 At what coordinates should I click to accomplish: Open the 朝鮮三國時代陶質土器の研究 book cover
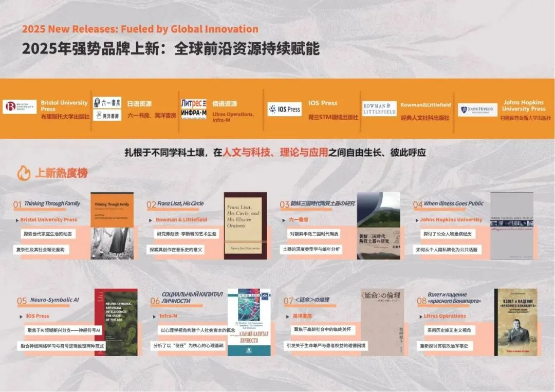click(x=378, y=226)
